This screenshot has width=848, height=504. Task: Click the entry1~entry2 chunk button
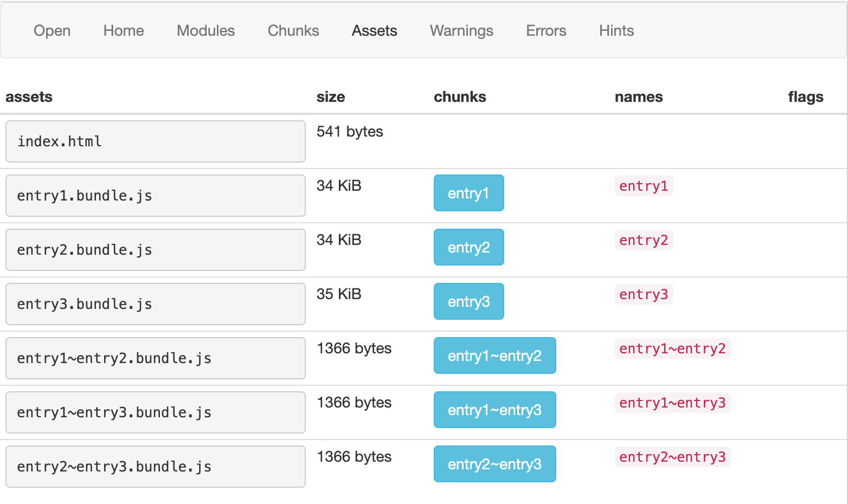coord(494,356)
